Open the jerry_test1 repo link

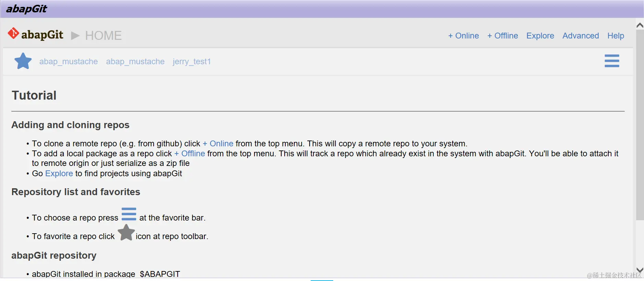pos(192,61)
